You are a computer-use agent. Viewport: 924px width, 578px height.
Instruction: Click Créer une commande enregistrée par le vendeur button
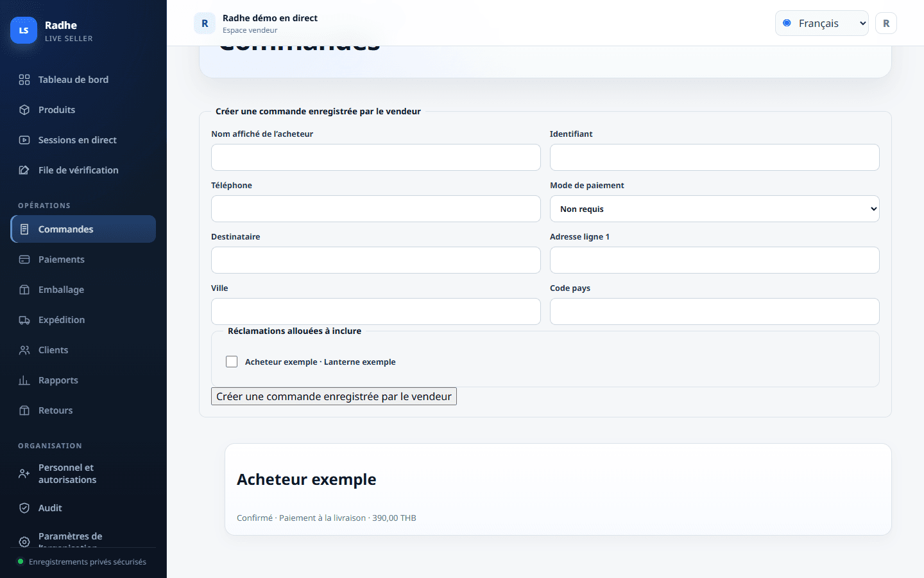[x=334, y=396]
